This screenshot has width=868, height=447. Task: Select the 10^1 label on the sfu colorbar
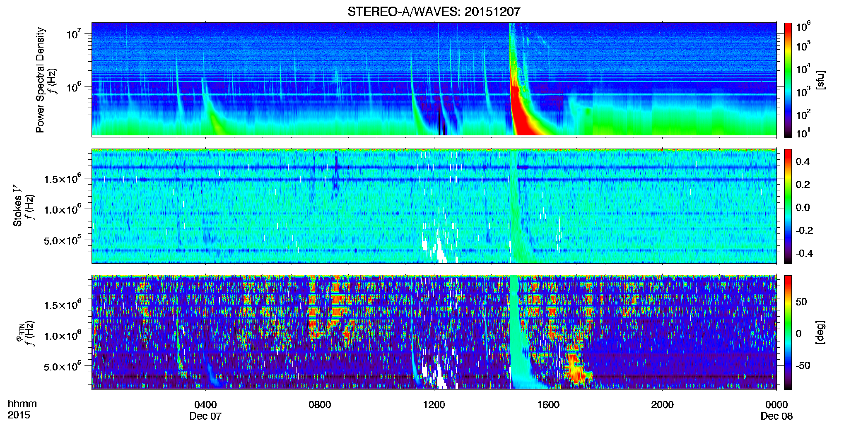(x=803, y=133)
